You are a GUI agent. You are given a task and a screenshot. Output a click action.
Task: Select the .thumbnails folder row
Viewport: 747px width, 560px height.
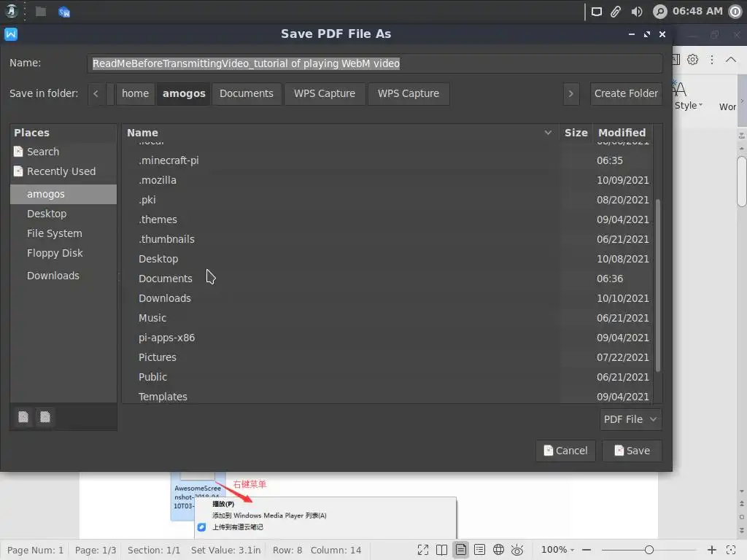pos(387,239)
